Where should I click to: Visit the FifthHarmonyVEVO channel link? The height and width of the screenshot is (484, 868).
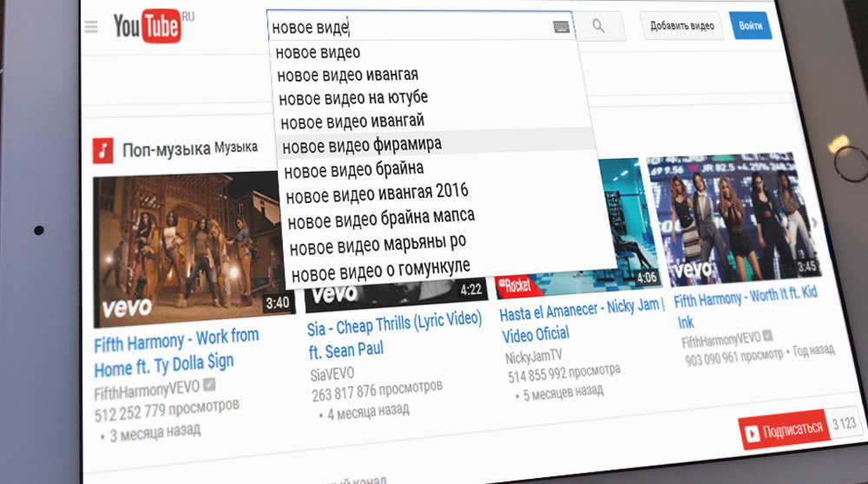(x=148, y=385)
